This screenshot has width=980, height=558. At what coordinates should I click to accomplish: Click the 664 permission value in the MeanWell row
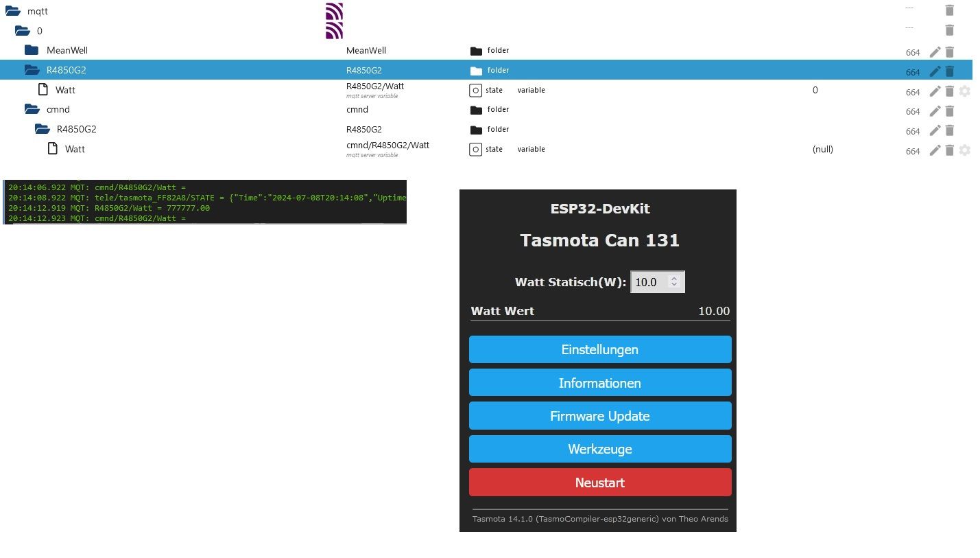click(x=912, y=53)
